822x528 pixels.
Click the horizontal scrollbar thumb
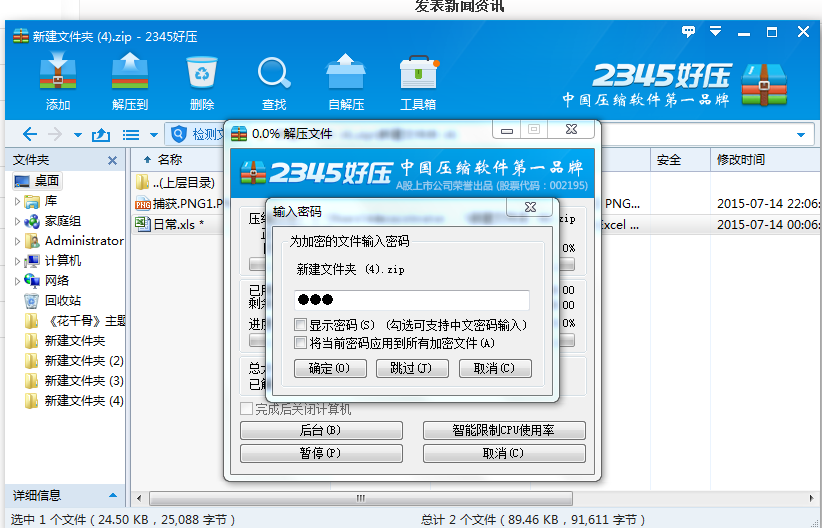[x=361, y=498]
